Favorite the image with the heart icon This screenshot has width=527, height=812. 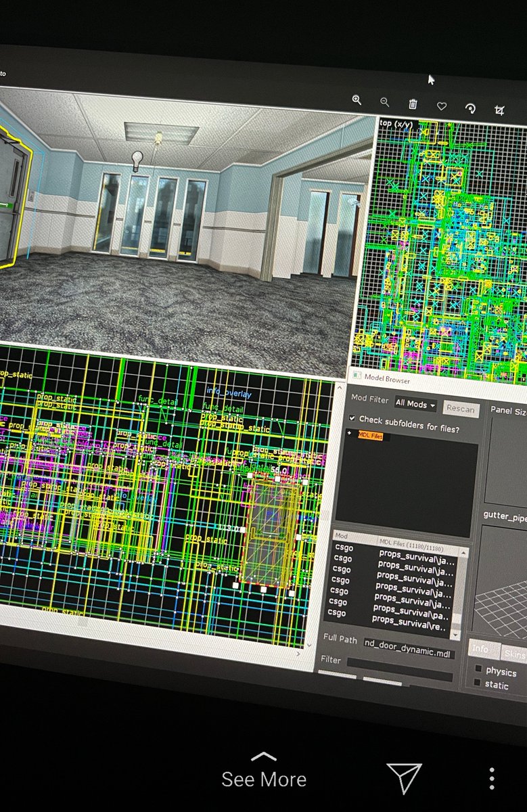tap(441, 106)
